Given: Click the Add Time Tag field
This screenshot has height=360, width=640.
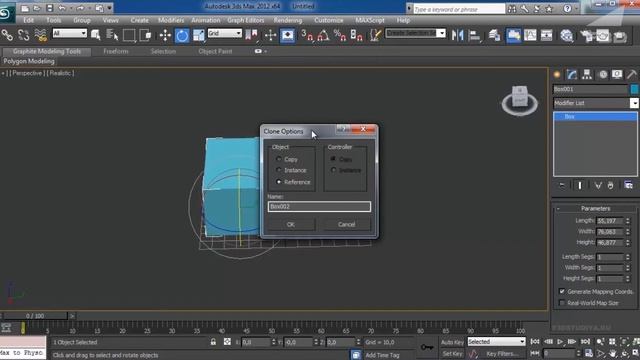Looking at the screenshot, I should pos(382,355).
